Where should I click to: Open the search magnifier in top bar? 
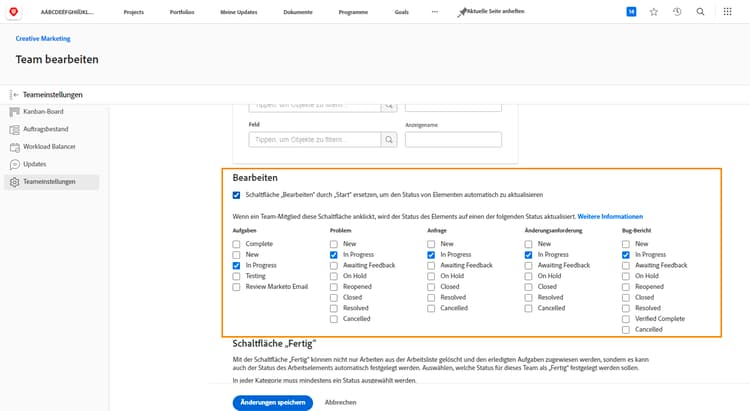tap(700, 12)
